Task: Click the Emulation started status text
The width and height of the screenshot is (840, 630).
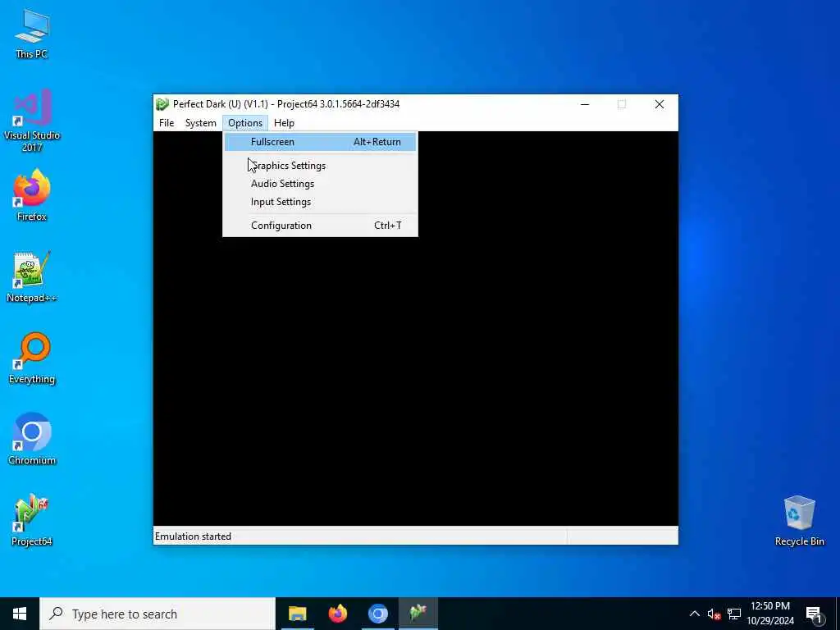Action: point(193,536)
